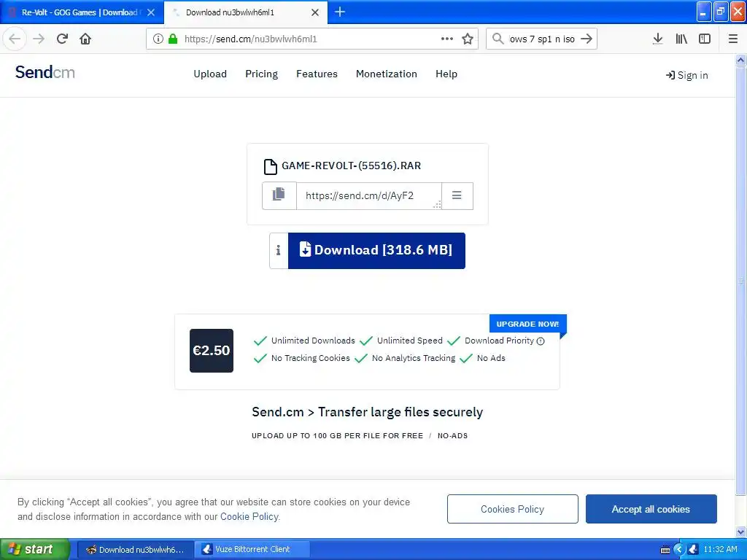The width and height of the screenshot is (747, 560).
Task: Open the Library bookmarks icon
Action: [x=681, y=39]
